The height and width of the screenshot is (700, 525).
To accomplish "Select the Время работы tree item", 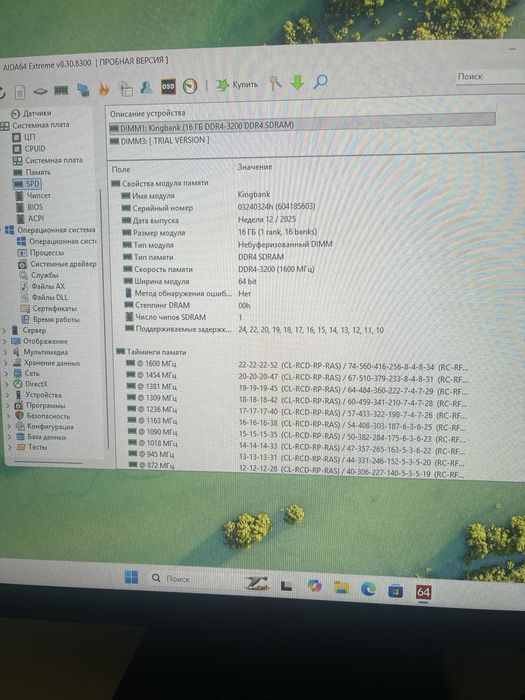I will 50,320.
